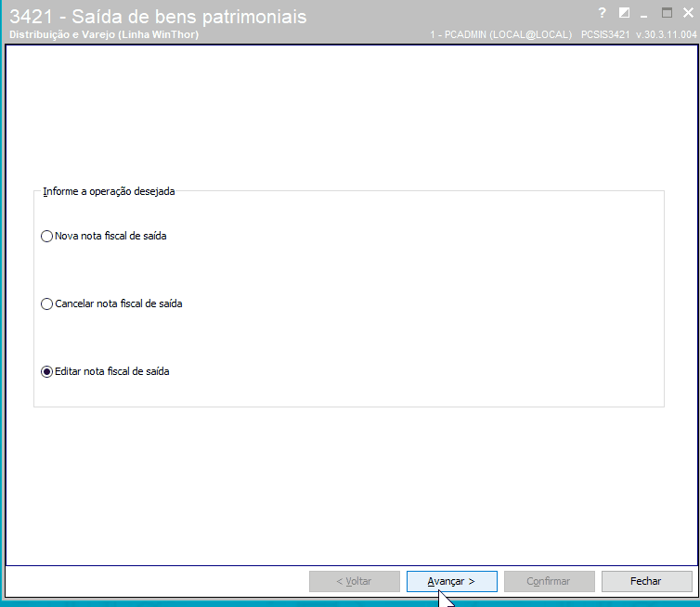Screen dimensions: 700x607
Task: Click the disabled Confirmar button
Action: coord(549,581)
